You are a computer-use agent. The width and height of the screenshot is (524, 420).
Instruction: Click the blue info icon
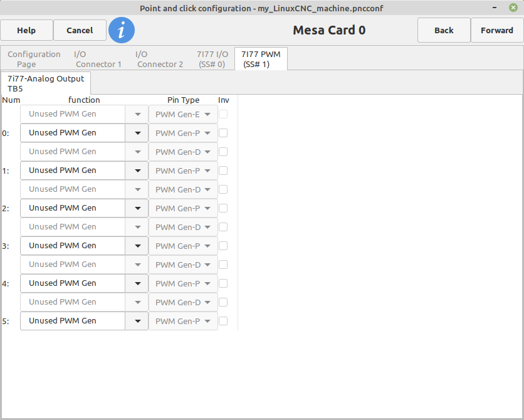122,30
